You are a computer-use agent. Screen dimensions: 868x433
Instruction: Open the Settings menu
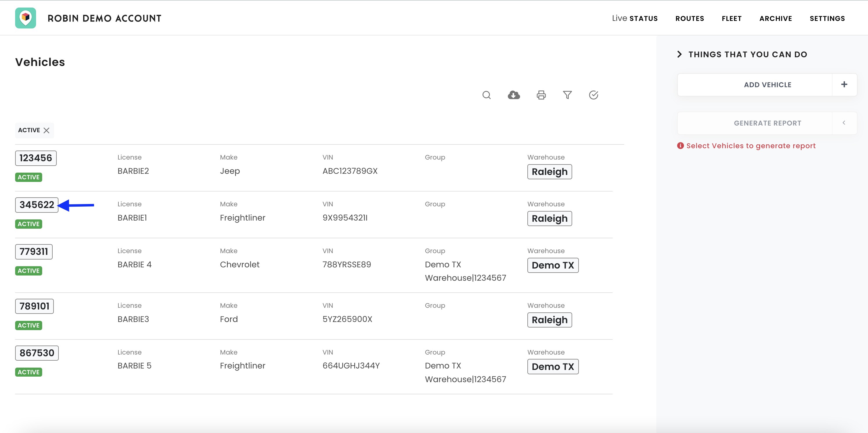click(x=827, y=18)
